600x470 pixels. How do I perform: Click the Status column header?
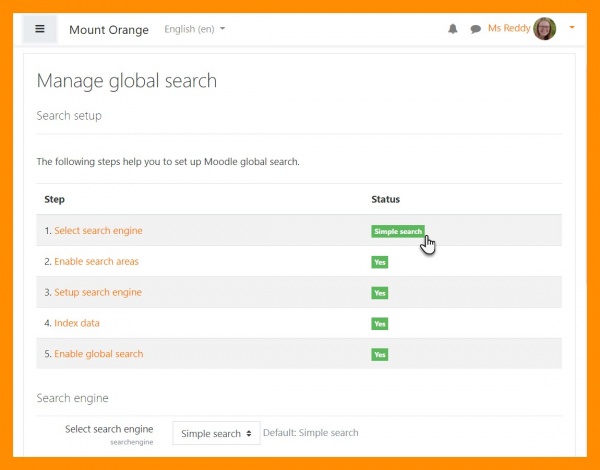click(386, 199)
